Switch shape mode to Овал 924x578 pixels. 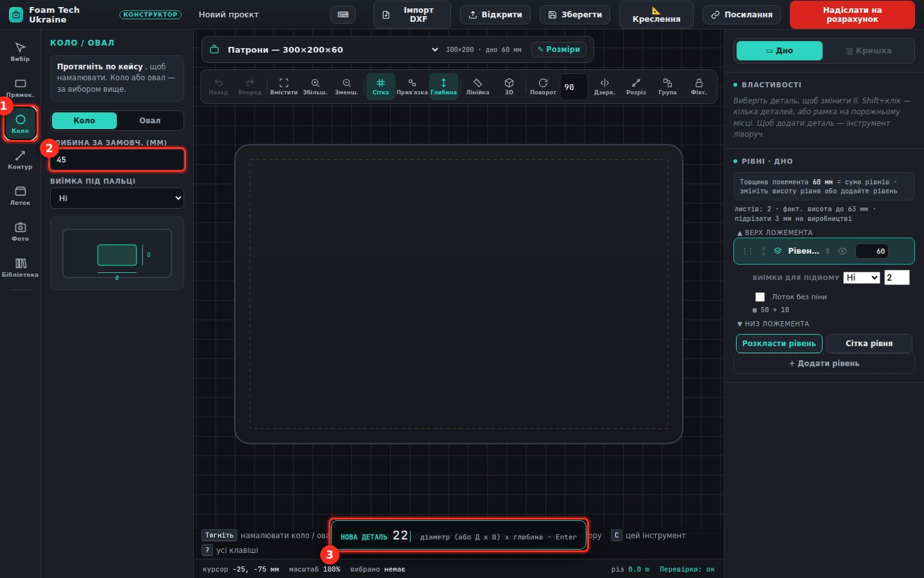tap(150, 121)
